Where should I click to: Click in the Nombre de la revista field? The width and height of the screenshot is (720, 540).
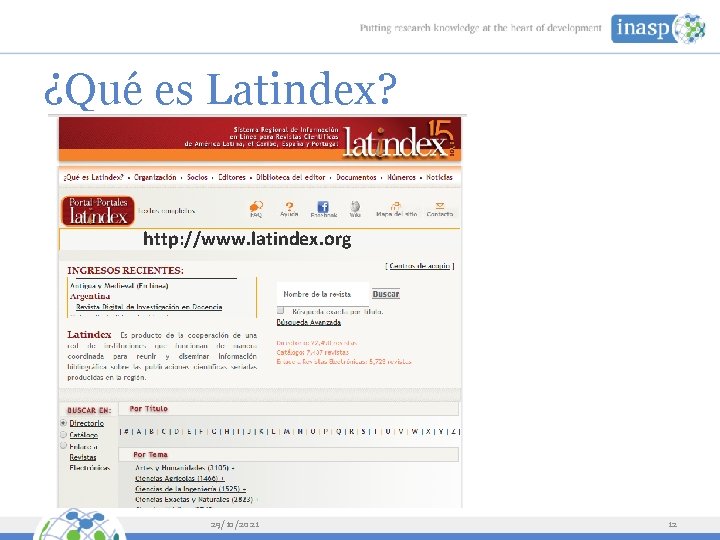tap(323, 294)
